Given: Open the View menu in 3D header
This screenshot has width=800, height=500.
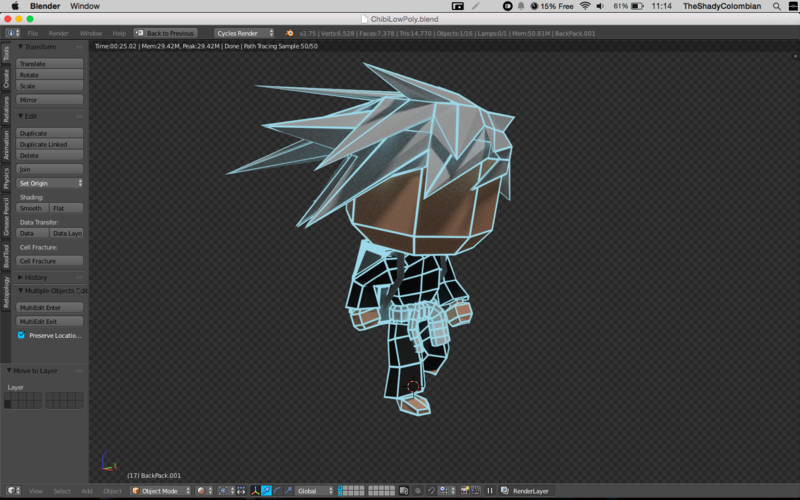Looking at the screenshot, I should point(36,491).
